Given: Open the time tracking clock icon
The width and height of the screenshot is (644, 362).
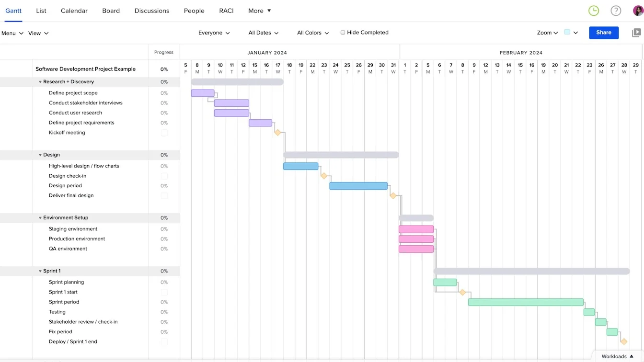Looking at the screenshot, I should pos(594,10).
